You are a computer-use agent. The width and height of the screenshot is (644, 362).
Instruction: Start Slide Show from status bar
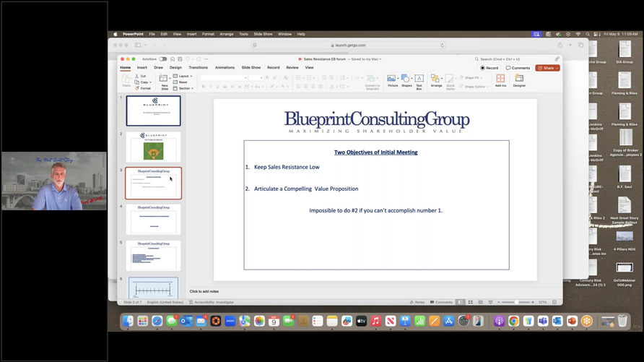tap(490, 302)
